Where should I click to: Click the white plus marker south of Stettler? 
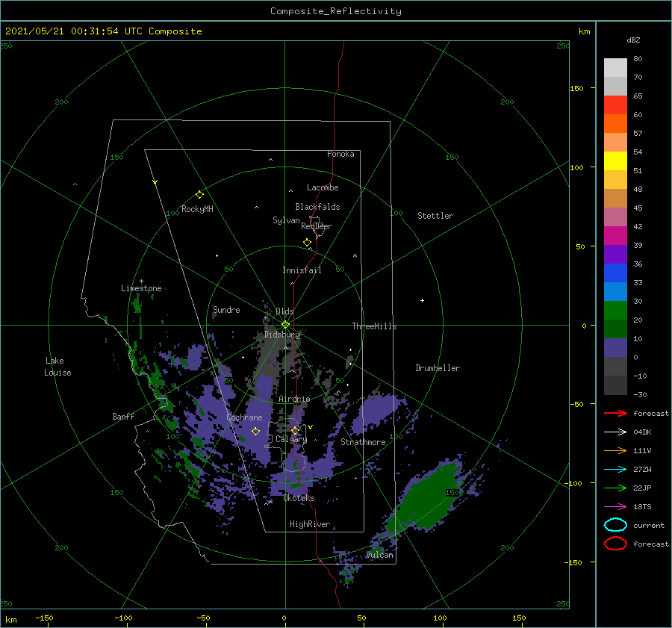pos(422,300)
